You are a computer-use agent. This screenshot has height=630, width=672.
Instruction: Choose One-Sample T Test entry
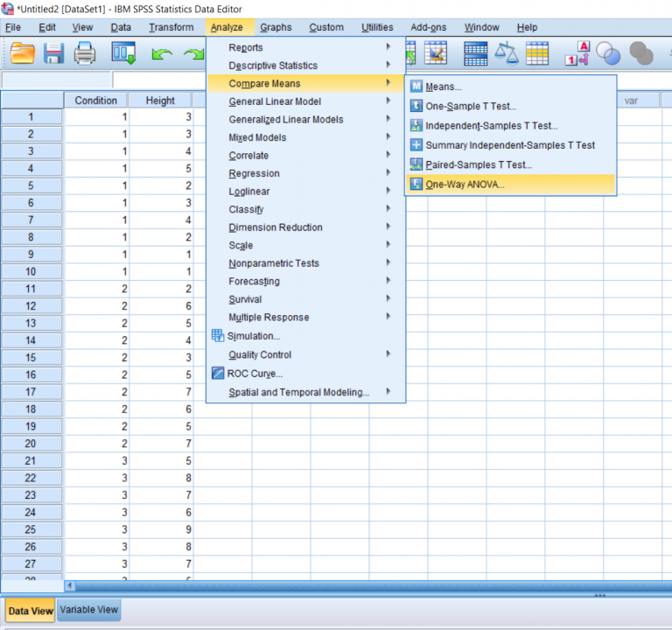[510, 106]
